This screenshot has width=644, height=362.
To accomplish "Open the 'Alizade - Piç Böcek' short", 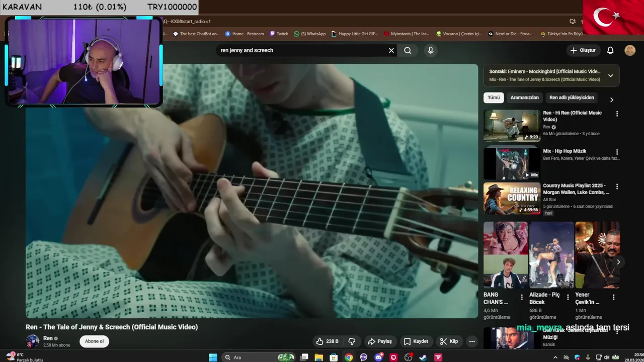I will 551,255.
